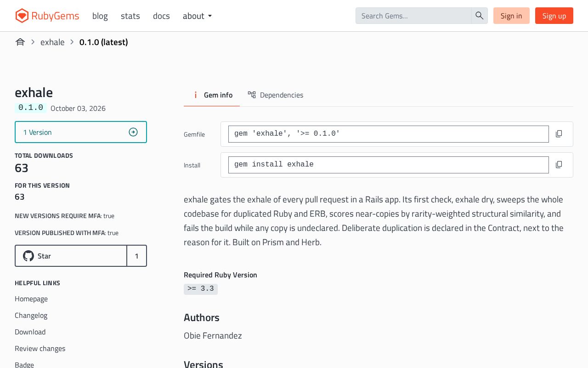Click the arrow in 1 Version box
This screenshot has width=588, height=368.
coord(133,132)
